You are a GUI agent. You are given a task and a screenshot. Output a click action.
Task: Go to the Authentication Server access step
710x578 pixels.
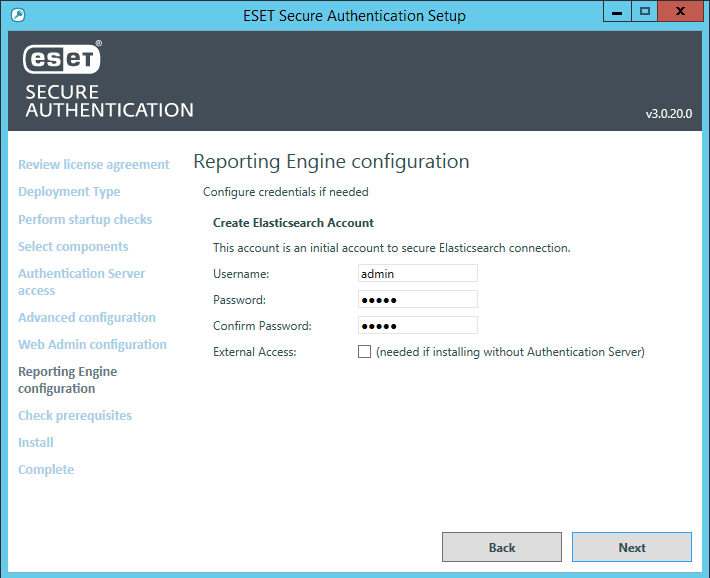click(x=81, y=282)
